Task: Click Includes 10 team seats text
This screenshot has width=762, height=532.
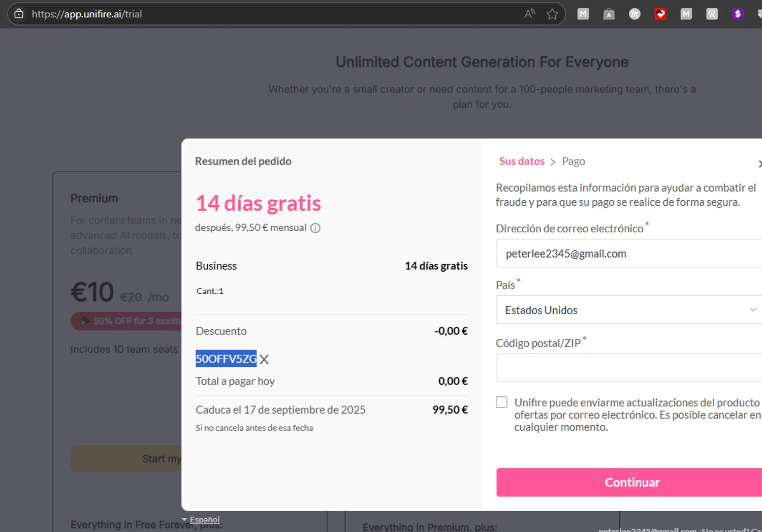Action: 124,349
